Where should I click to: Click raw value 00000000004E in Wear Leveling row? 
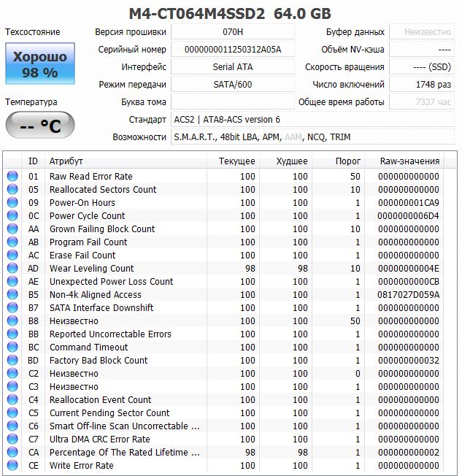409,269
